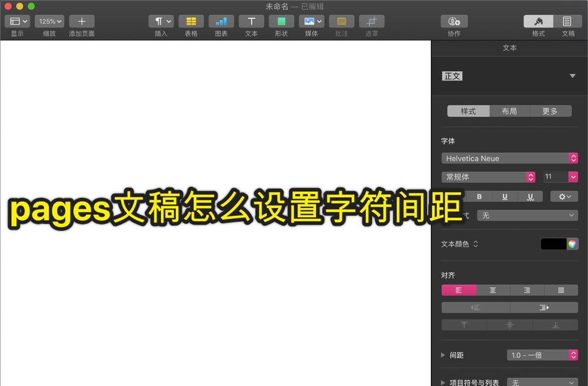The height and width of the screenshot is (386, 588).
Task: Switch to the 布局 layout tab
Action: pyautogui.click(x=509, y=111)
